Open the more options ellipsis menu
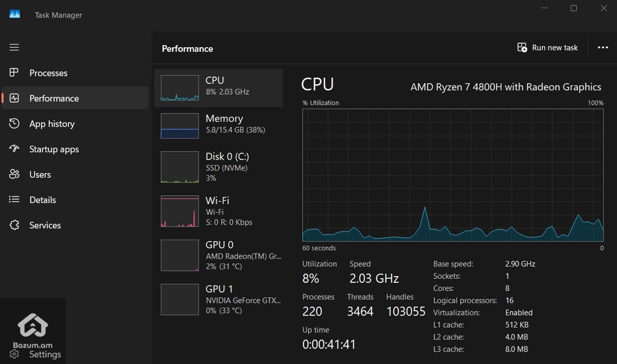Image resolution: width=617 pixels, height=364 pixels. pos(602,47)
